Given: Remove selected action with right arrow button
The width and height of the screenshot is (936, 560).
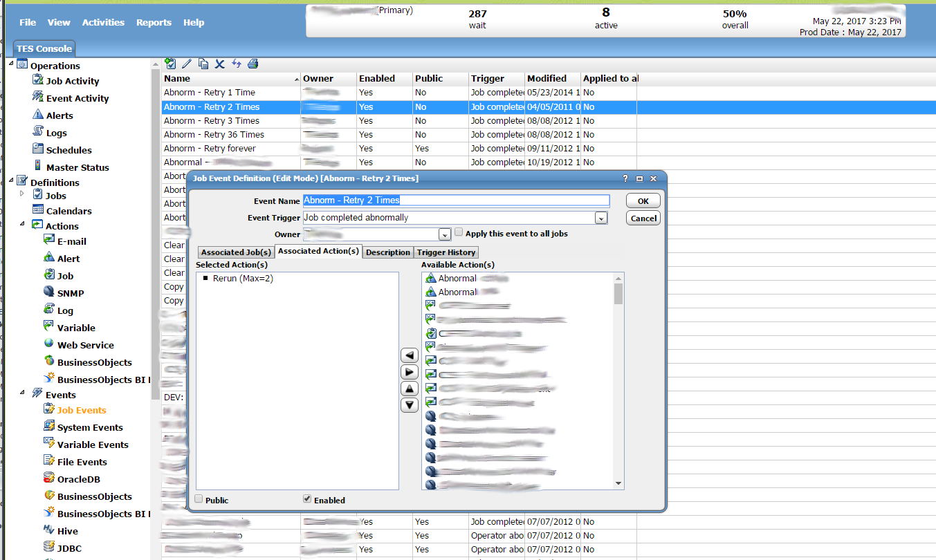Looking at the screenshot, I should click(410, 372).
